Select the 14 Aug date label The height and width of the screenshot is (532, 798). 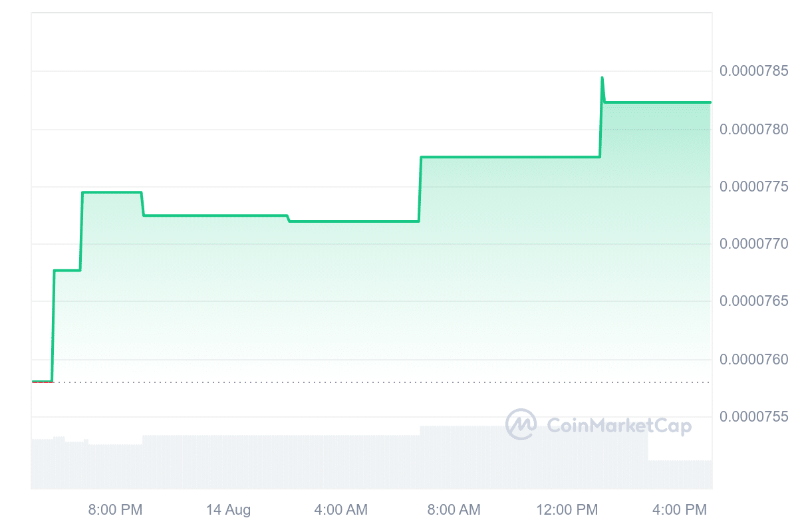click(x=228, y=510)
